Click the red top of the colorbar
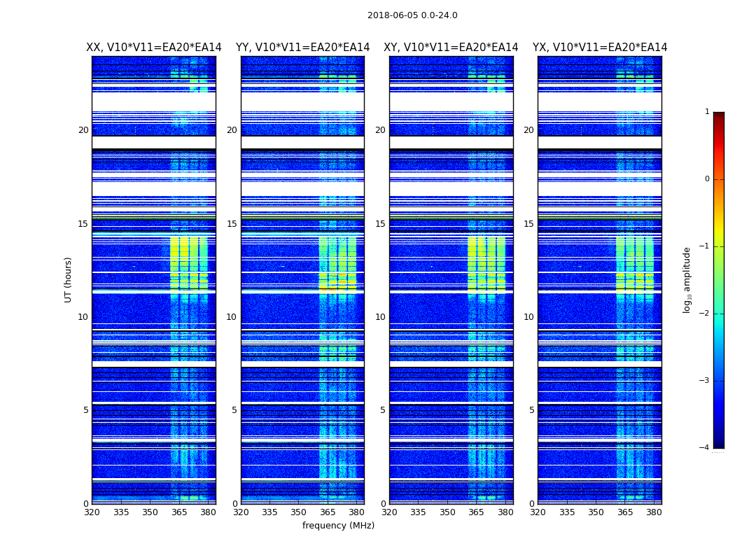Screen dimensions: 735x560 719,122
